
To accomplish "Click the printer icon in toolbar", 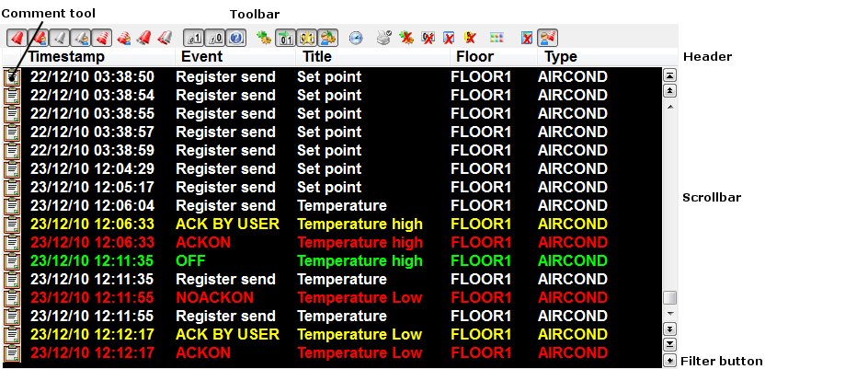I will click(383, 39).
